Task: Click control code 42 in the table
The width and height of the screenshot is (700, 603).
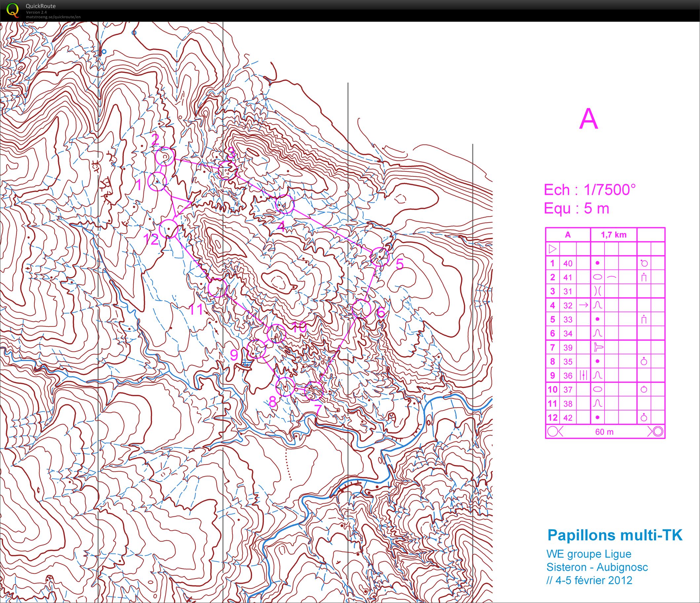Action: click(568, 418)
